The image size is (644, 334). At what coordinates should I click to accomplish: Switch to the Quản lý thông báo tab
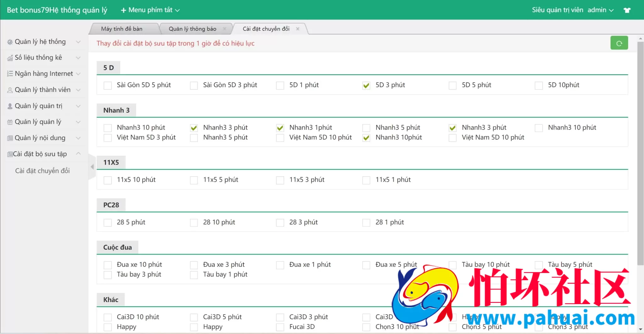click(x=192, y=29)
